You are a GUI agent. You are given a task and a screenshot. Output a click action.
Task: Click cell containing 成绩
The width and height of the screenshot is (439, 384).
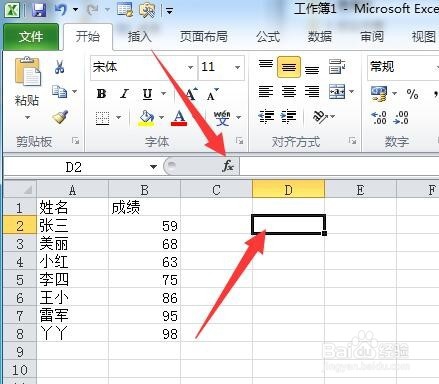coord(145,208)
